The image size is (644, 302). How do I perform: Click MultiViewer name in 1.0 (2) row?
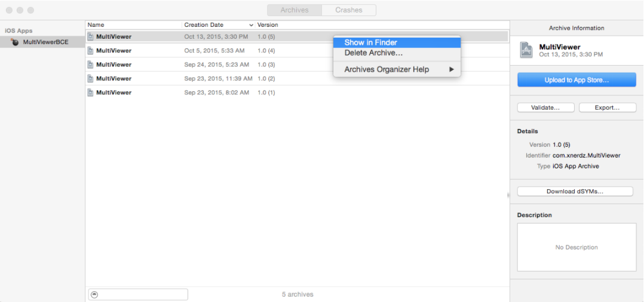[x=114, y=78]
